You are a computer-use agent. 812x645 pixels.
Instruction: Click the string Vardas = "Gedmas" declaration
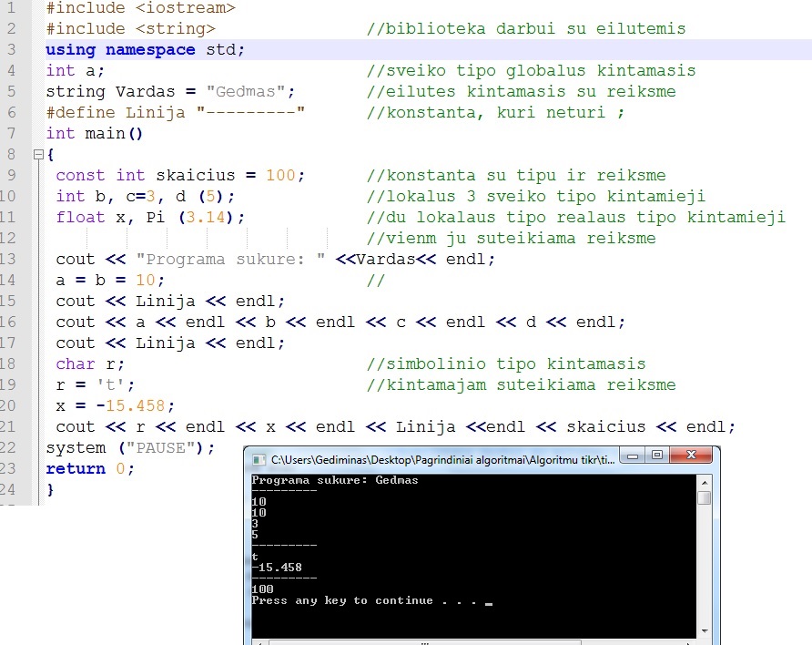pyautogui.click(x=170, y=92)
